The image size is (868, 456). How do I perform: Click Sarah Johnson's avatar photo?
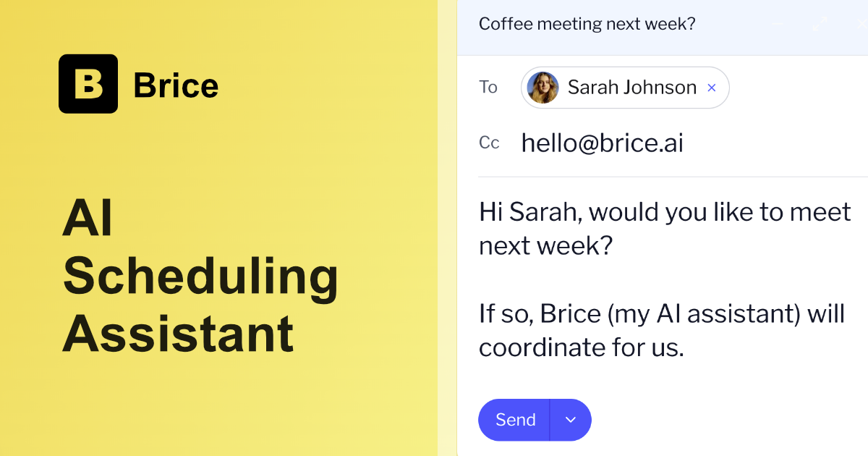542,88
